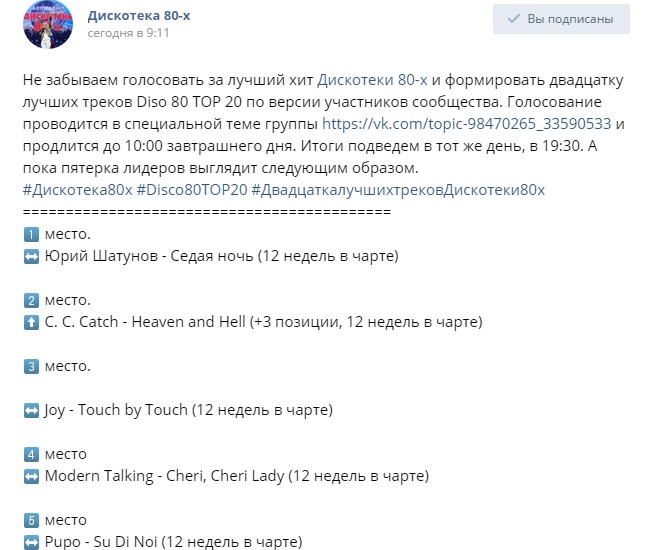Image resolution: width=655 pixels, height=550 pixels.
Task: Click the number 1 place emoji icon
Action: 31,234
